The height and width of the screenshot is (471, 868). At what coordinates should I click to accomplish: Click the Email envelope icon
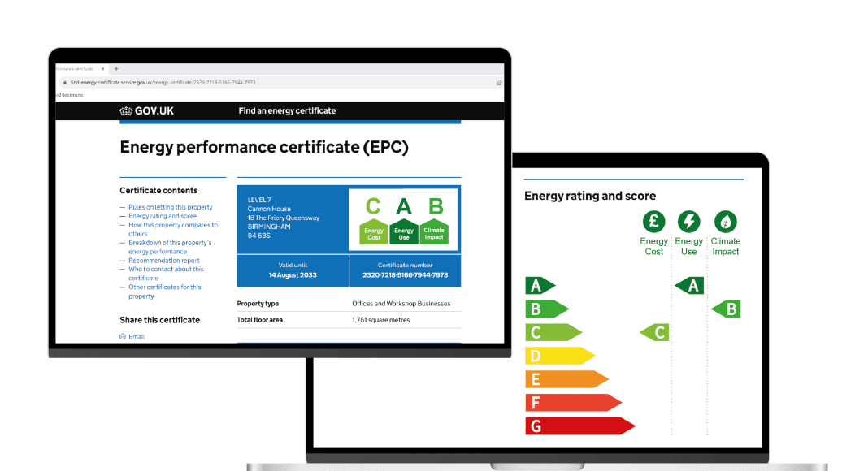coord(123,336)
